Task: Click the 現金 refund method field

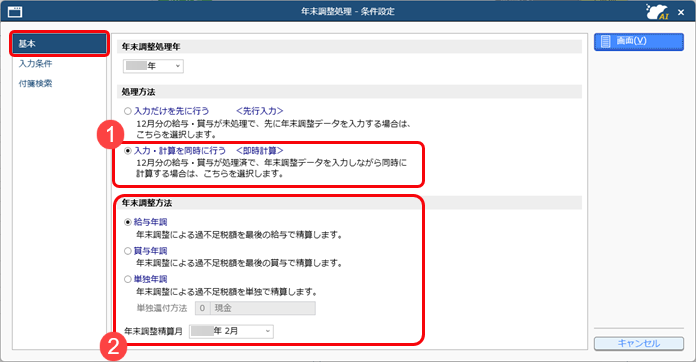Action: 263,308
